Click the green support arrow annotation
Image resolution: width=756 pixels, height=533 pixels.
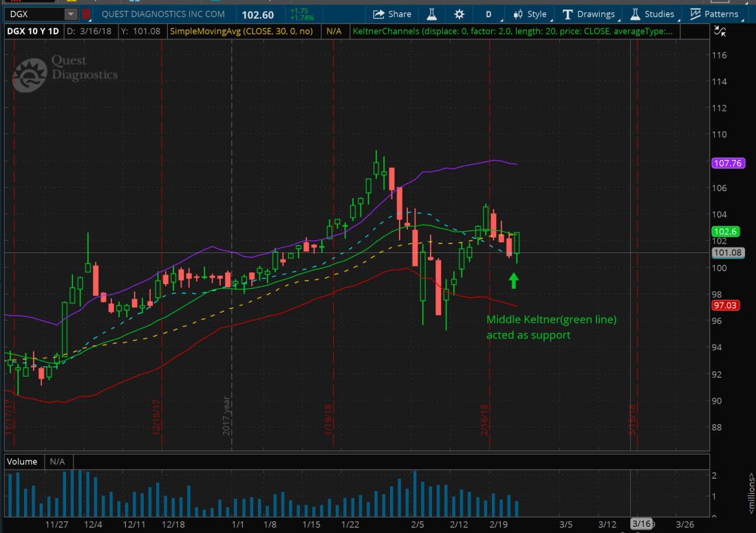513,281
